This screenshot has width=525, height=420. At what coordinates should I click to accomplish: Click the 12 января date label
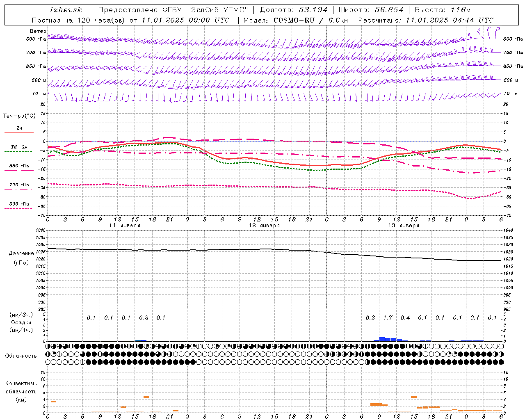point(264,226)
